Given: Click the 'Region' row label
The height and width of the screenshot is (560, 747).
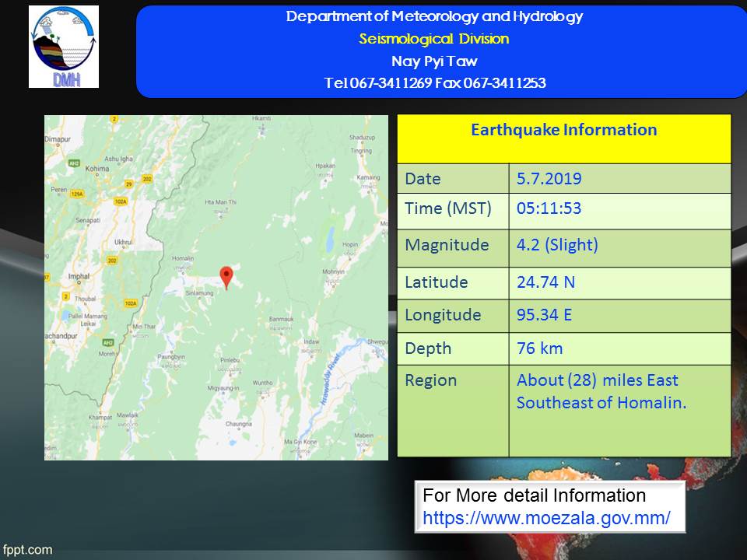Looking at the screenshot, I should 430,380.
